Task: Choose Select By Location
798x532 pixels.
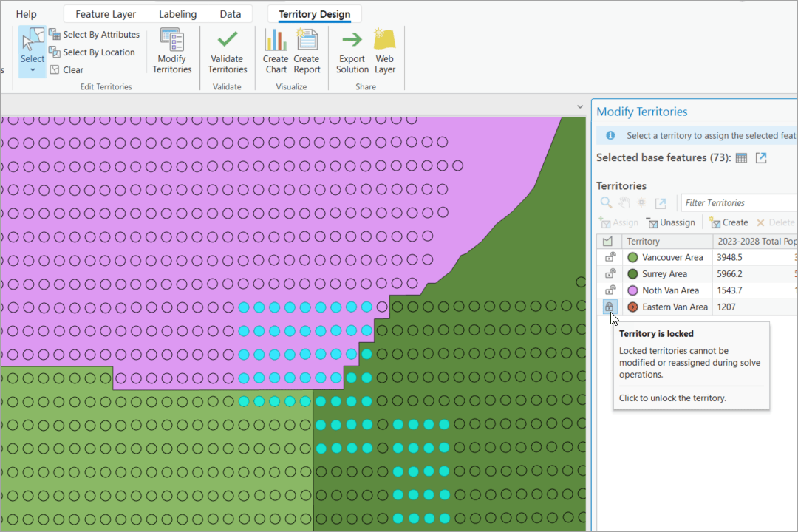Action: (92, 52)
